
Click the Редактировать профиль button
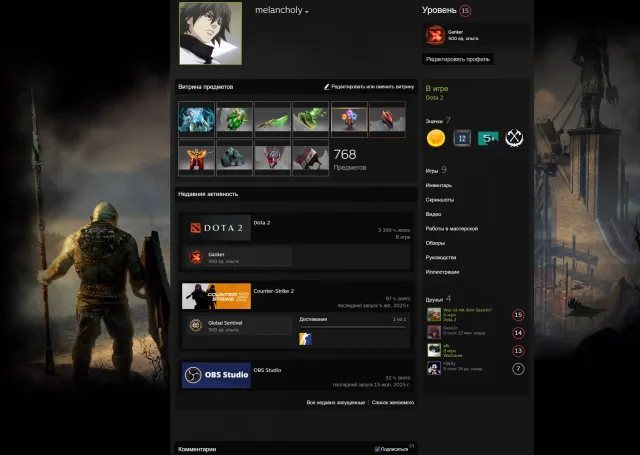[458, 59]
